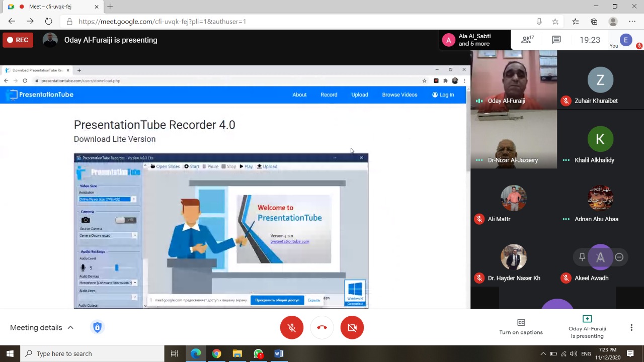Screen dimensions: 644x362
Task: Open the Audio Devices dropdown
Action: tap(108, 283)
